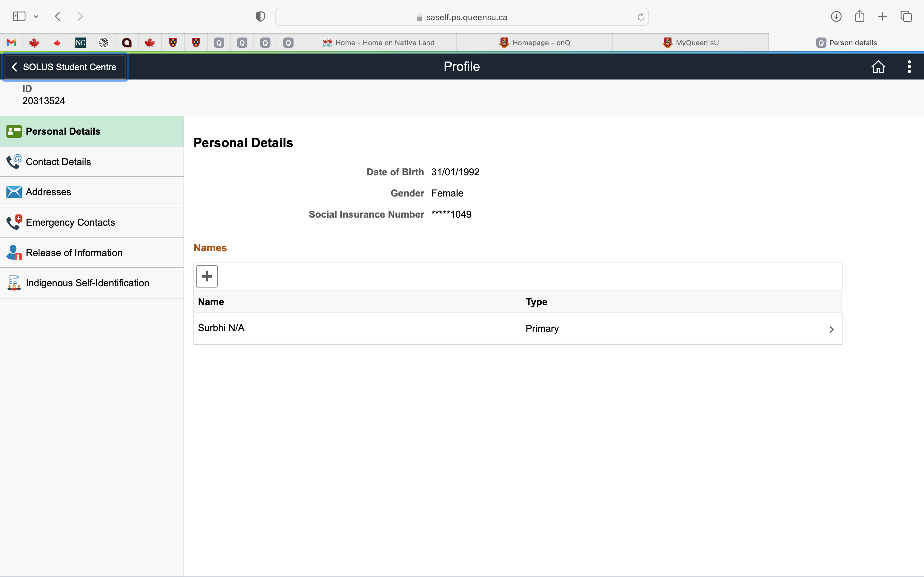The width and height of the screenshot is (924, 577).
Task: Click Safari page reload icon
Action: [641, 17]
